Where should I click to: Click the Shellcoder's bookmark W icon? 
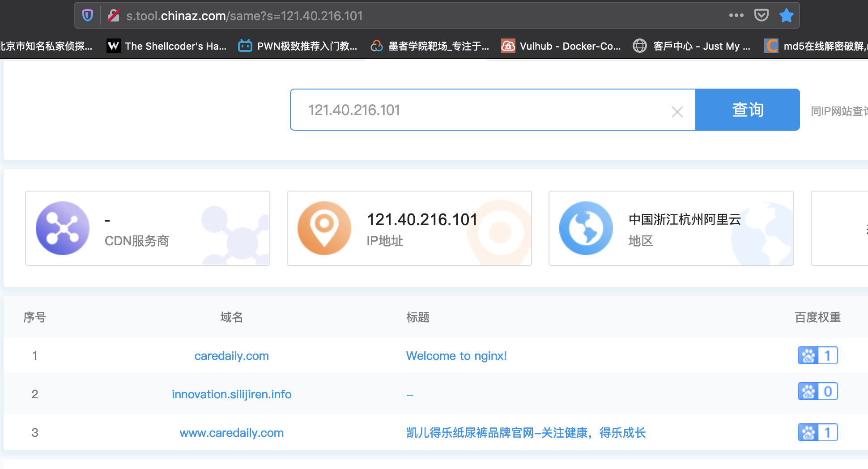point(114,46)
